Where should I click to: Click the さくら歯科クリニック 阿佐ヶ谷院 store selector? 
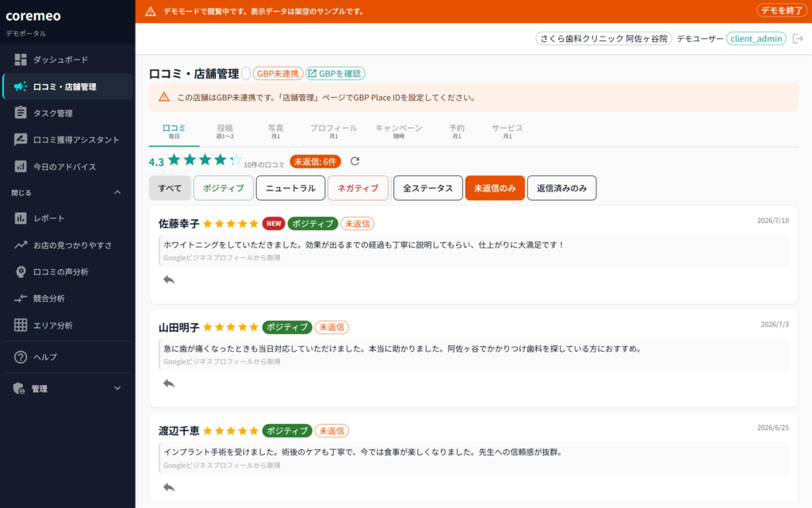[x=603, y=39]
